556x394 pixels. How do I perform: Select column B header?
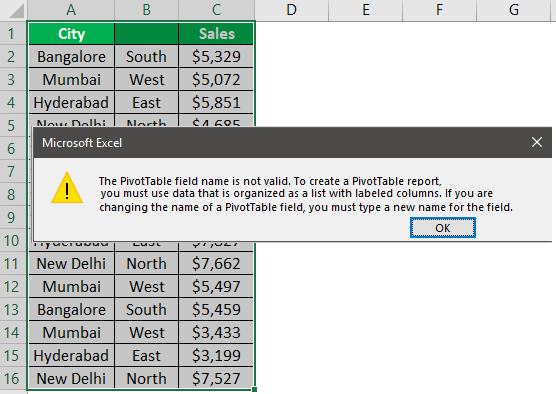146,10
